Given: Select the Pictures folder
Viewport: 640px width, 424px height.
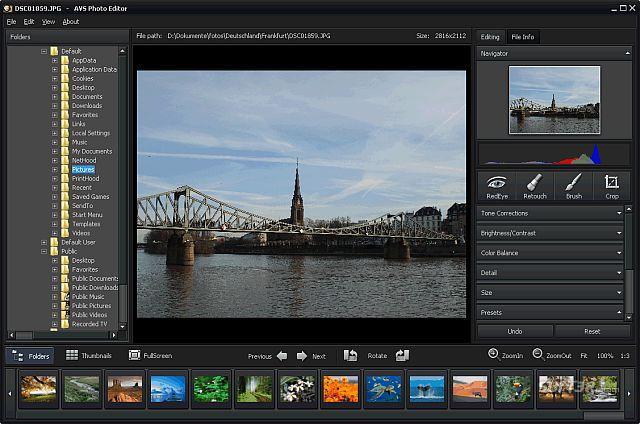Looking at the screenshot, I should coord(83,169).
